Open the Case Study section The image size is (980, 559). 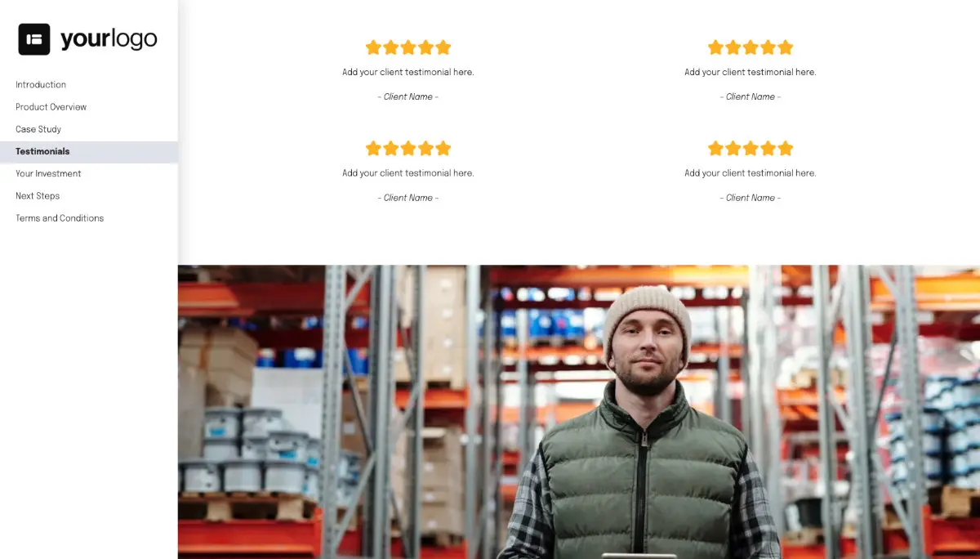pos(38,129)
